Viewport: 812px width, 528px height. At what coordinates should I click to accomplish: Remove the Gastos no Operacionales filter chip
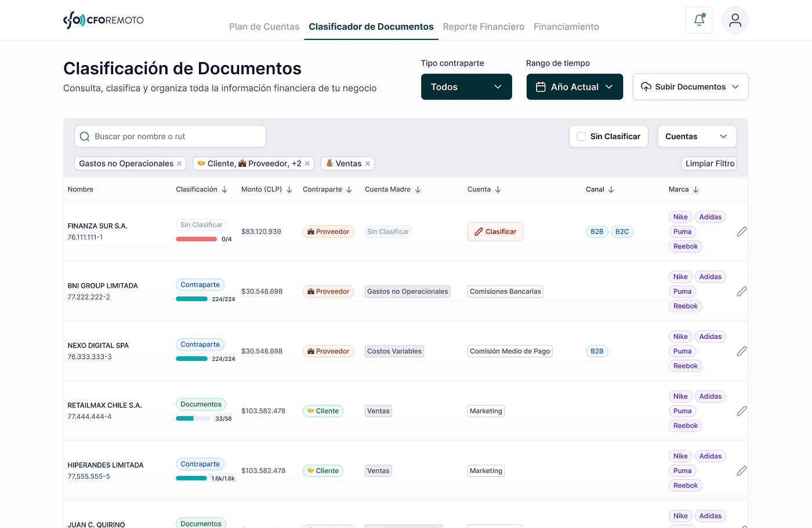pyautogui.click(x=179, y=164)
